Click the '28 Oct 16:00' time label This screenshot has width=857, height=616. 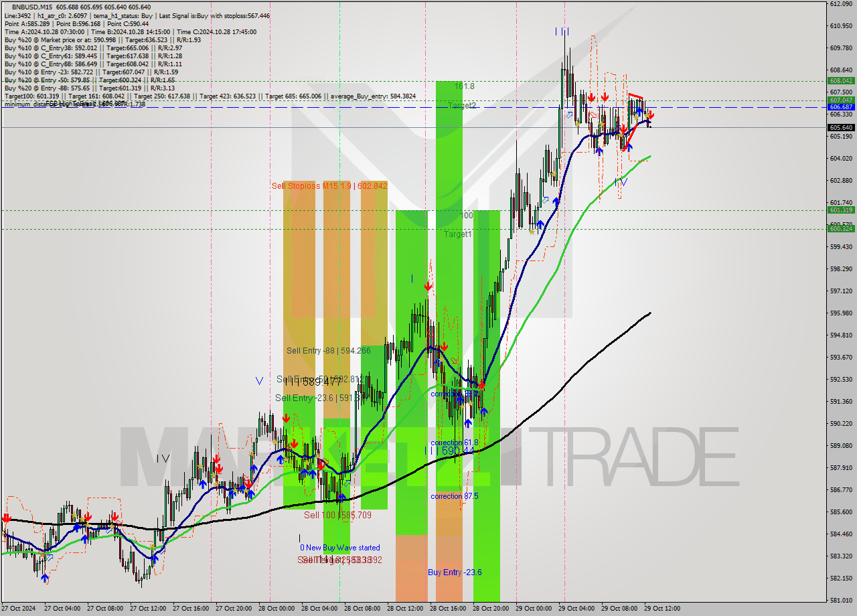click(447, 609)
